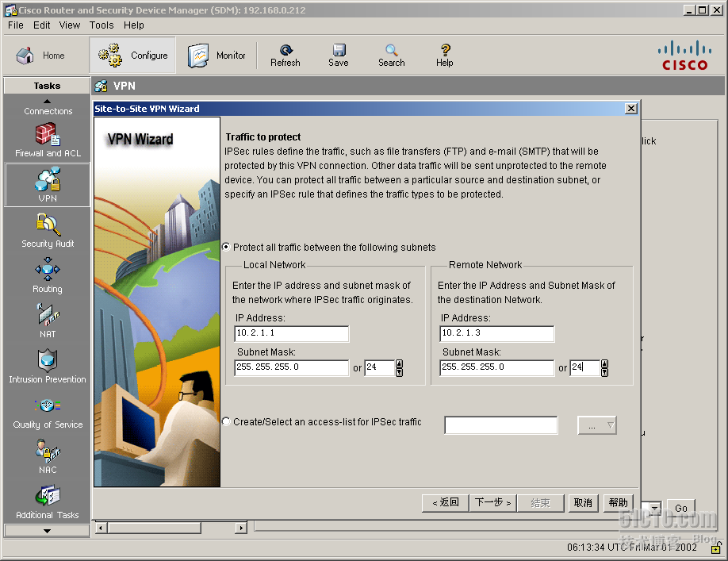Open the access-list browse dropdown button
Image resolution: width=728 pixels, height=561 pixels.
[x=596, y=425]
